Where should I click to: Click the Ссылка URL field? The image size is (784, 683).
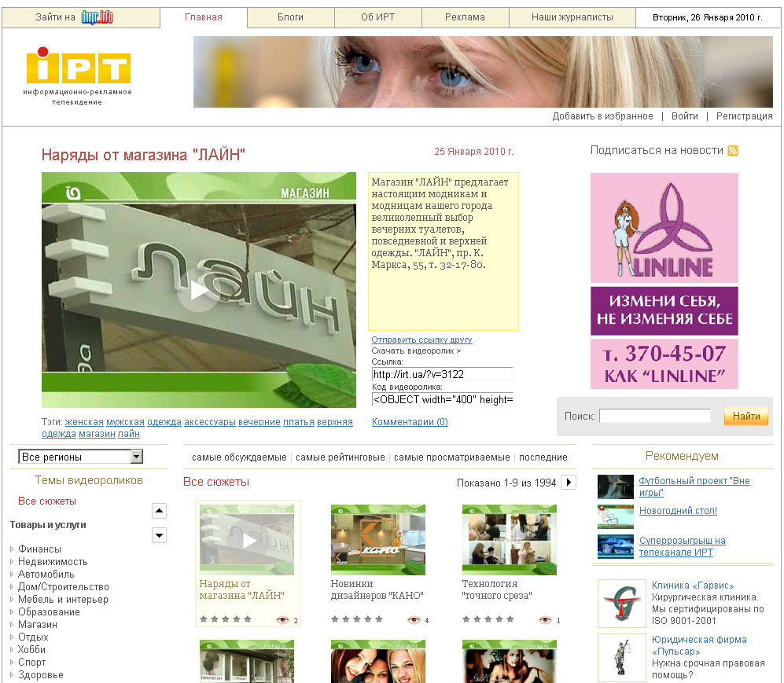click(x=443, y=374)
